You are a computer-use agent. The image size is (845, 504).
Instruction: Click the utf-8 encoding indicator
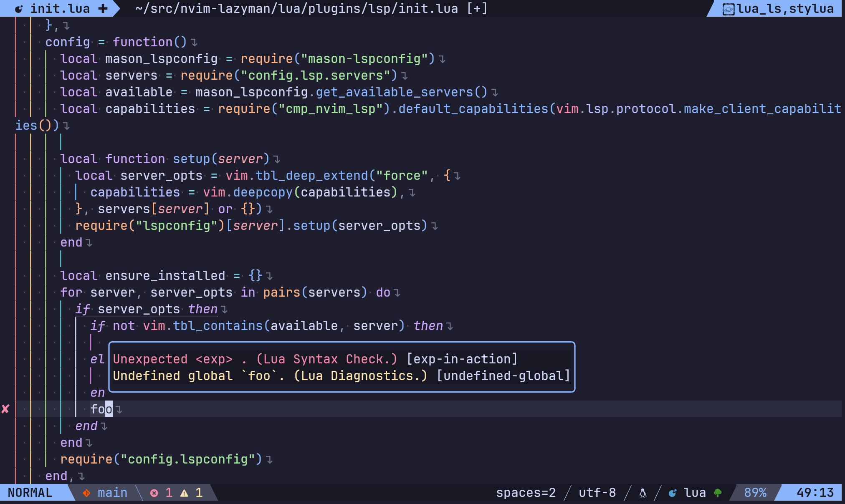pos(597,493)
